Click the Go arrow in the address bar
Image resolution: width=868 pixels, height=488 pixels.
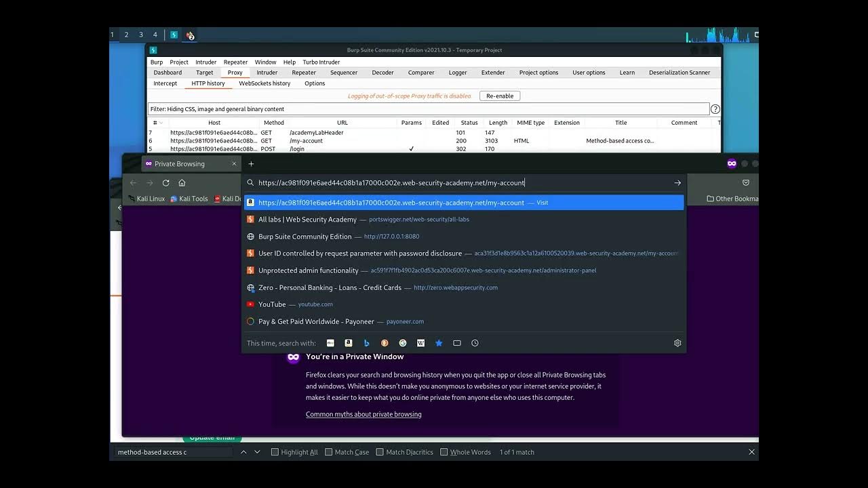677,183
